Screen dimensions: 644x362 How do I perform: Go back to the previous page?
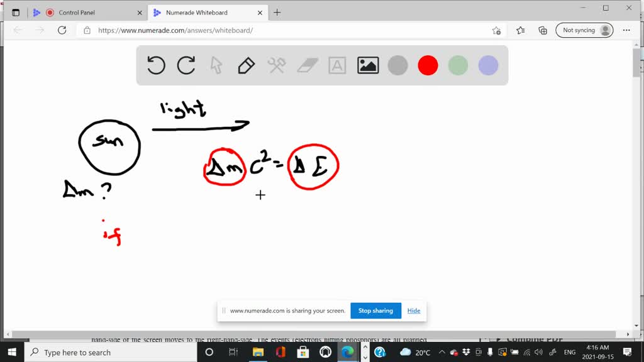18,30
